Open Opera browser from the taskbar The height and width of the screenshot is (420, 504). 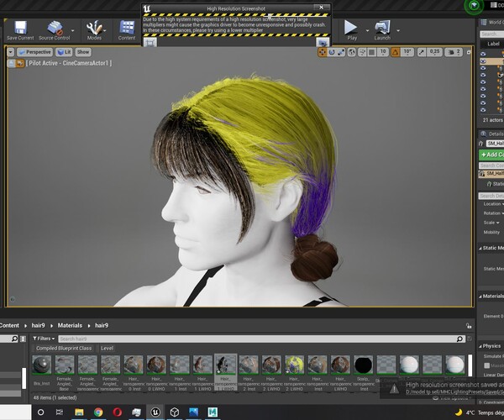[118, 412]
